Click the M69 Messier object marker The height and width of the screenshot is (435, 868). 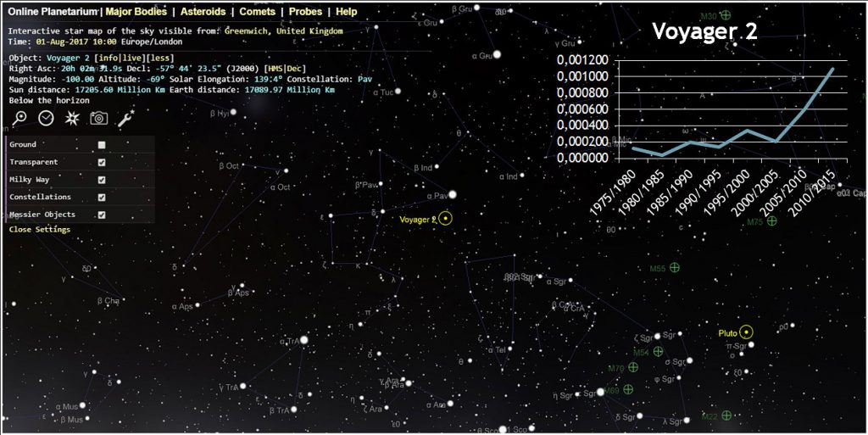tap(628, 389)
